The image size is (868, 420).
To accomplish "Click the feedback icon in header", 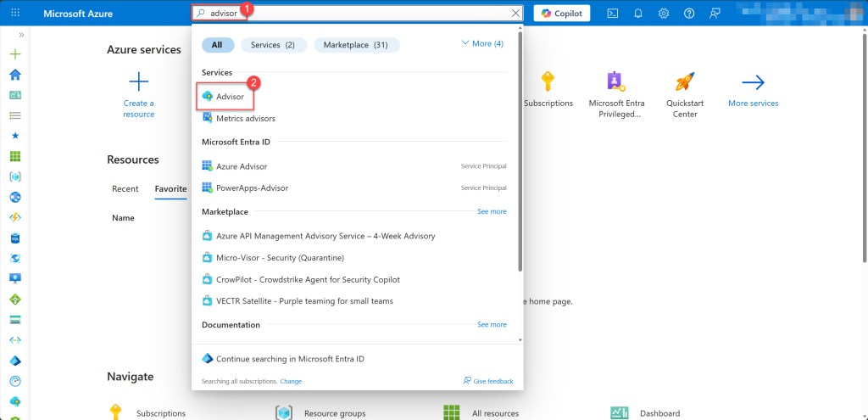I will pyautogui.click(x=715, y=14).
